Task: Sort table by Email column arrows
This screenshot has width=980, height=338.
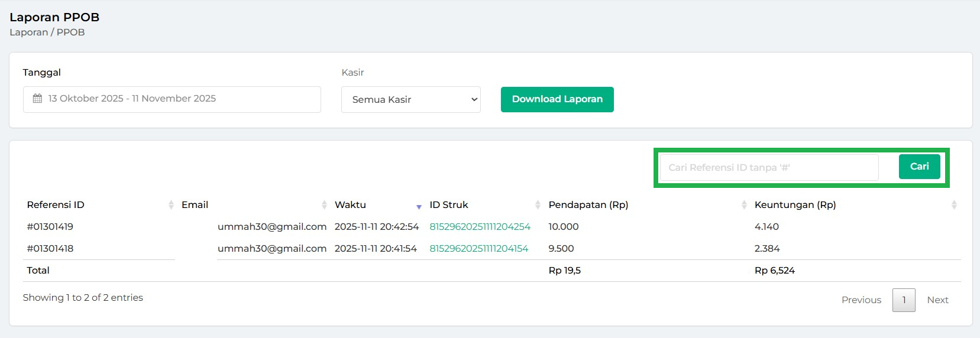Action: coord(324,205)
